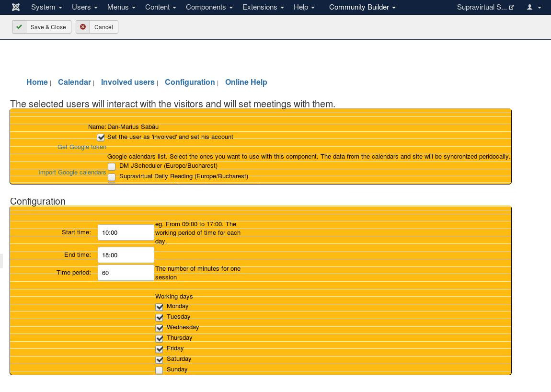Click the red cancel X icon
The width and height of the screenshot is (551, 392).
pyautogui.click(x=83, y=27)
